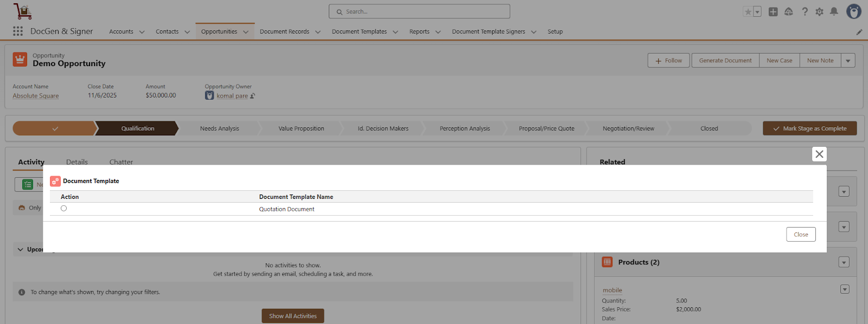Click in the global Search field

[419, 11]
